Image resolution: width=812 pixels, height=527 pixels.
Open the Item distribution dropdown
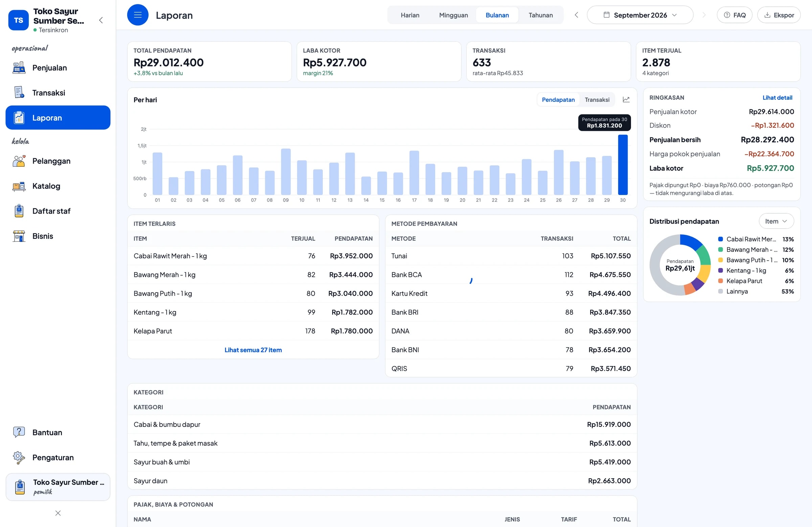(x=776, y=221)
